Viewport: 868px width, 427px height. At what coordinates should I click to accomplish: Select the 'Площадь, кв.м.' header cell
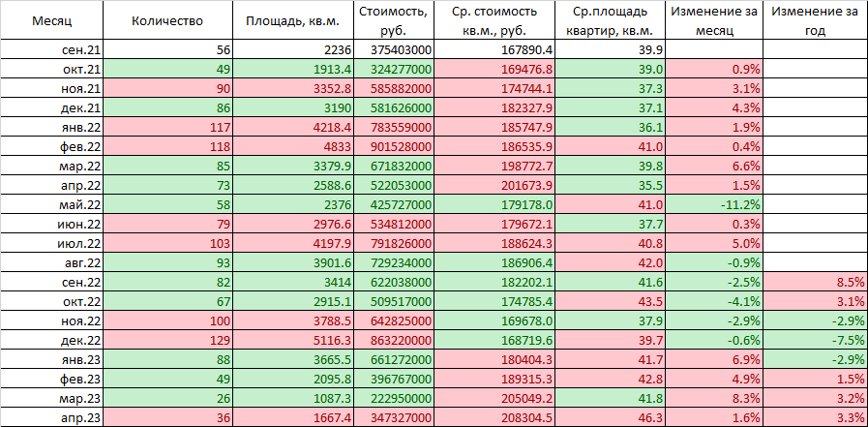293,21
